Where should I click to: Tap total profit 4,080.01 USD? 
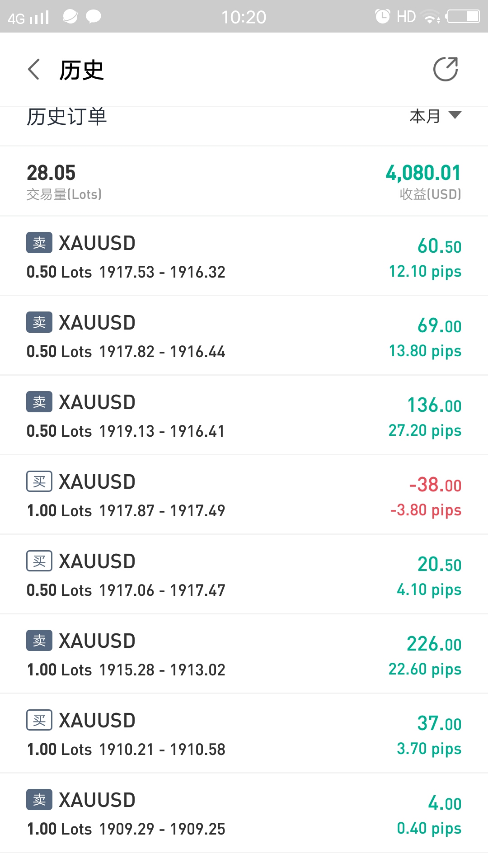(423, 173)
